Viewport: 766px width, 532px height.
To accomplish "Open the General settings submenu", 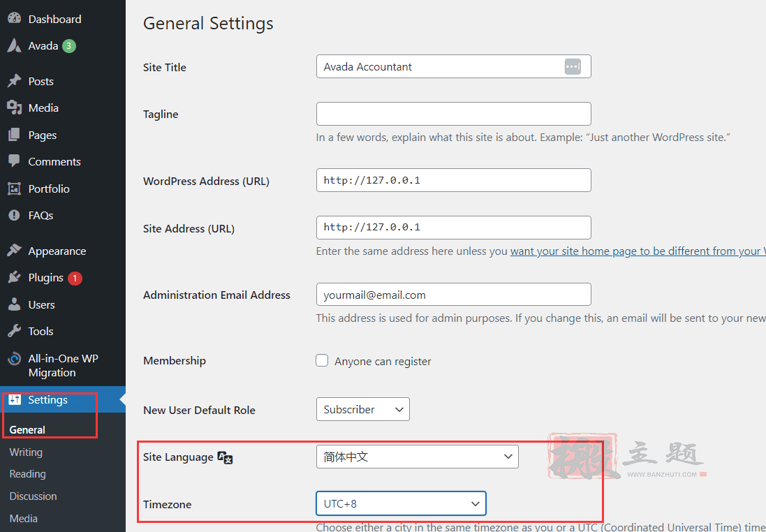I will pos(27,430).
